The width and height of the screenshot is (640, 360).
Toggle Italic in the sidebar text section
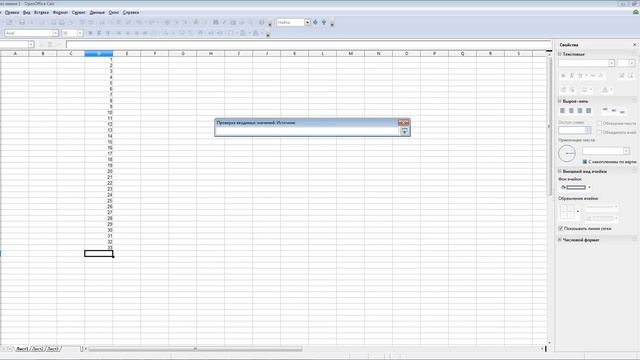[571, 76]
